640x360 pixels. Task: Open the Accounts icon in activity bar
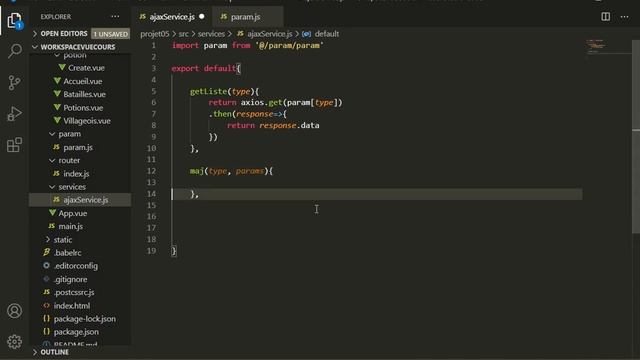15,311
